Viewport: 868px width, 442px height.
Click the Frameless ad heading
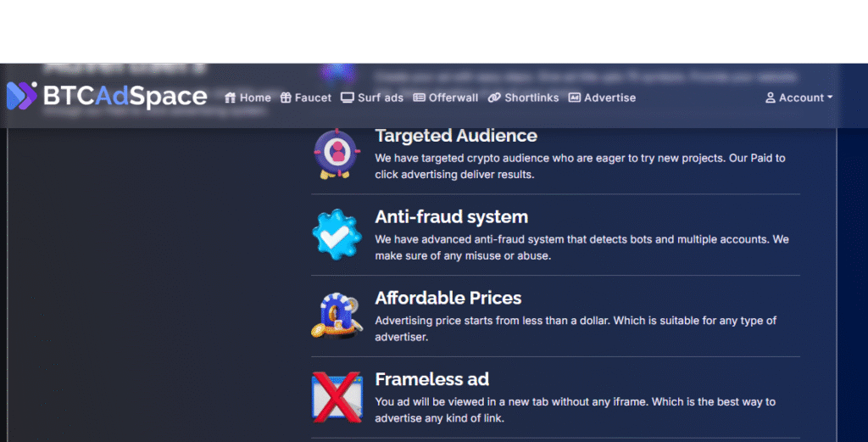[x=432, y=379]
